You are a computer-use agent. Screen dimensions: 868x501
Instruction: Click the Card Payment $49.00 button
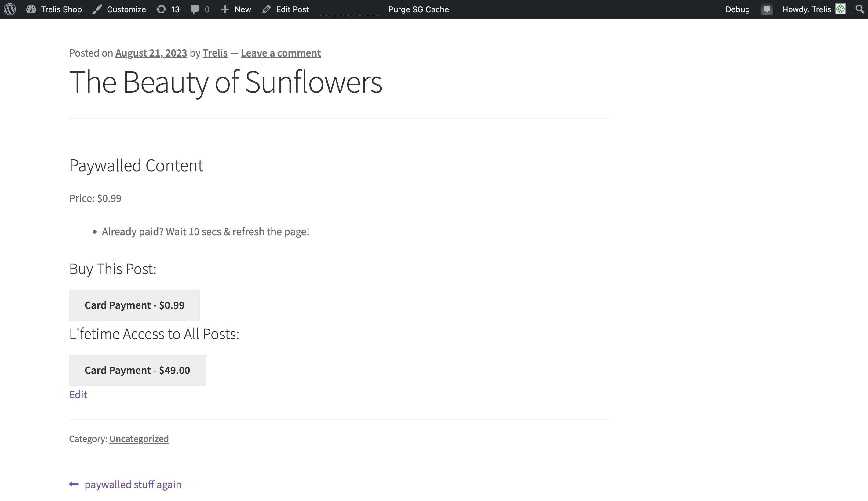pos(137,370)
